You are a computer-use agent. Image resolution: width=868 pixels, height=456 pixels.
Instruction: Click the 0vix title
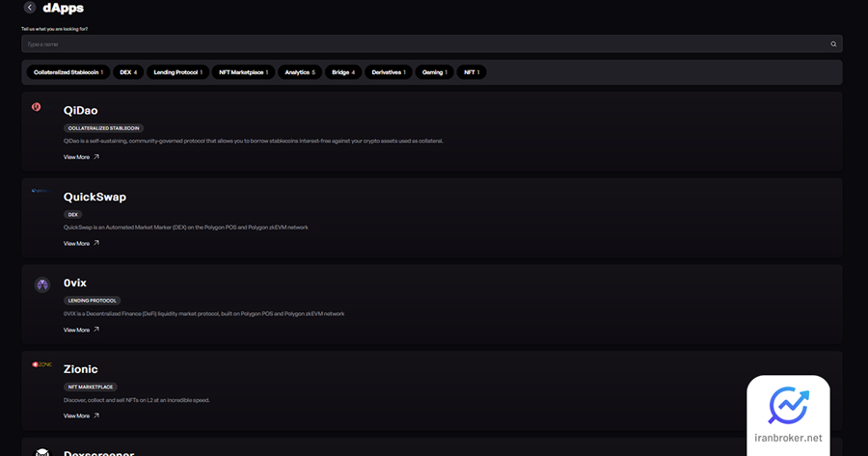coord(74,282)
